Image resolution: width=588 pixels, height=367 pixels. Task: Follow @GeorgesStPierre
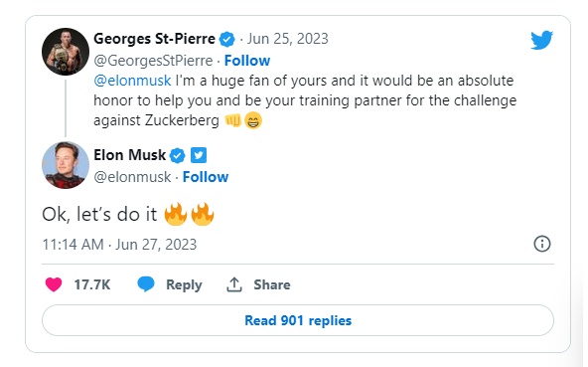247,61
